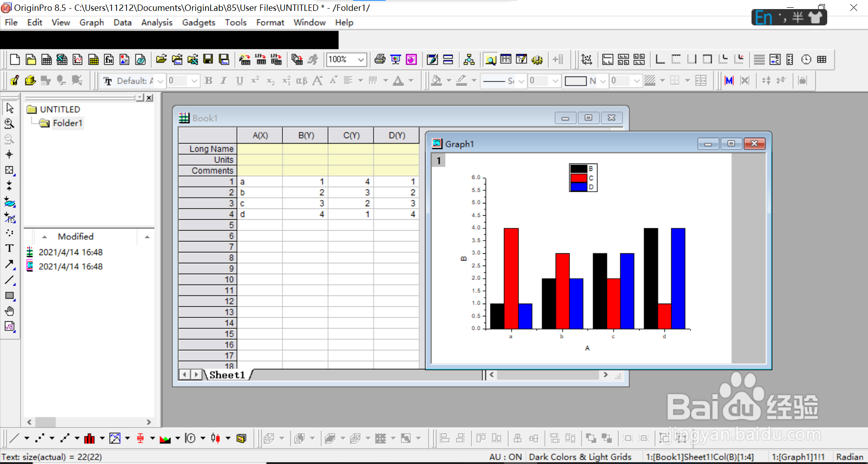868x464 pixels.
Task: Click the New Function (fx) toolbar icon
Action: point(109,59)
